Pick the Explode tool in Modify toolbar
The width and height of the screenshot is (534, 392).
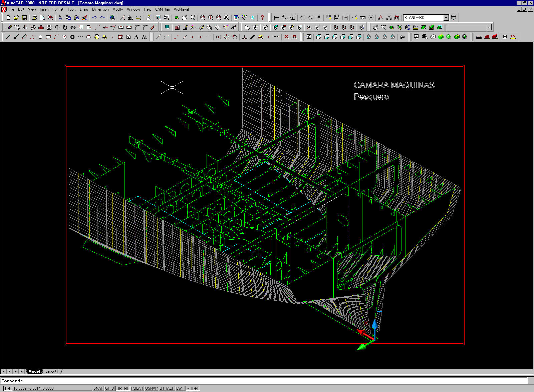tap(153, 27)
